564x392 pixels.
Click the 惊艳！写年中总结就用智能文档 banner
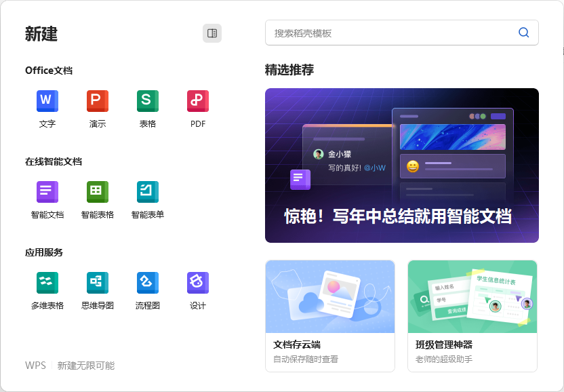(x=402, y=165)
